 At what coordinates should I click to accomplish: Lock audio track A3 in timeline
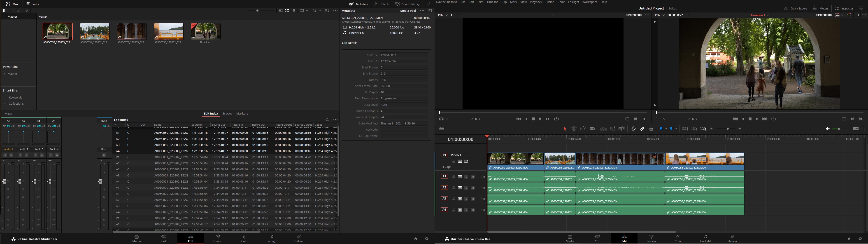pos(454,199)
